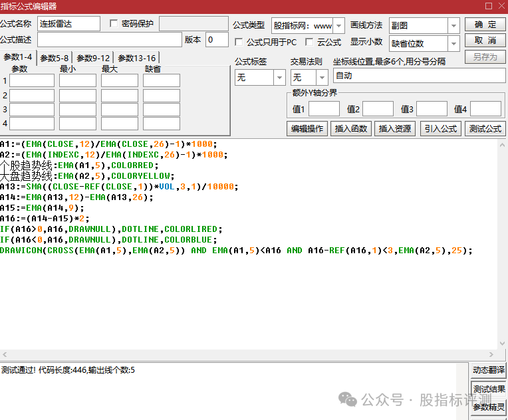508x420 pixels.
Task: Switch to the 参数9-12 tab
Action: (x=93, y=58)
